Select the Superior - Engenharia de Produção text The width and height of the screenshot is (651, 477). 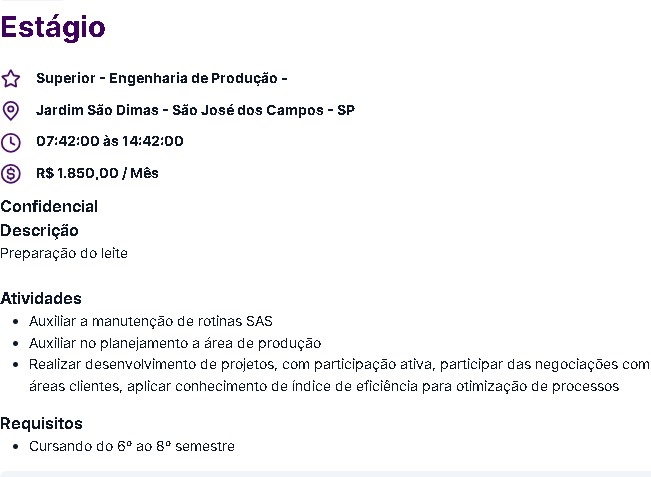162,78
